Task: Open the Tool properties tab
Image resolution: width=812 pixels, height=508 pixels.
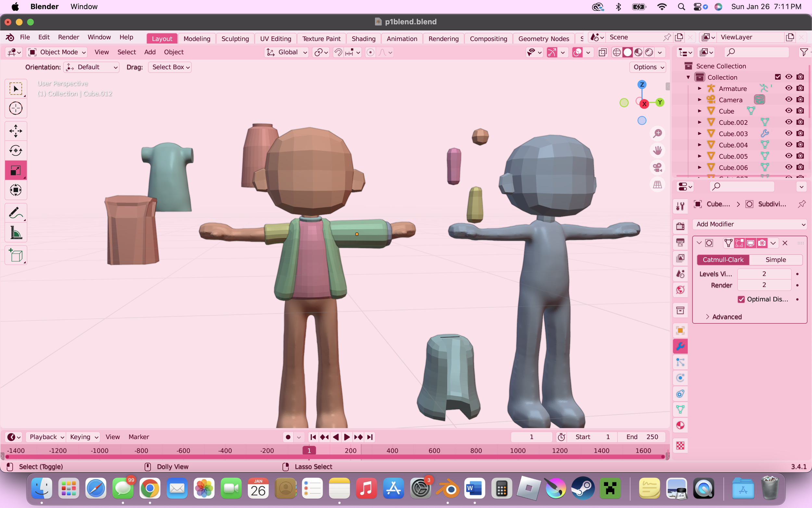Action: (680, 206)
